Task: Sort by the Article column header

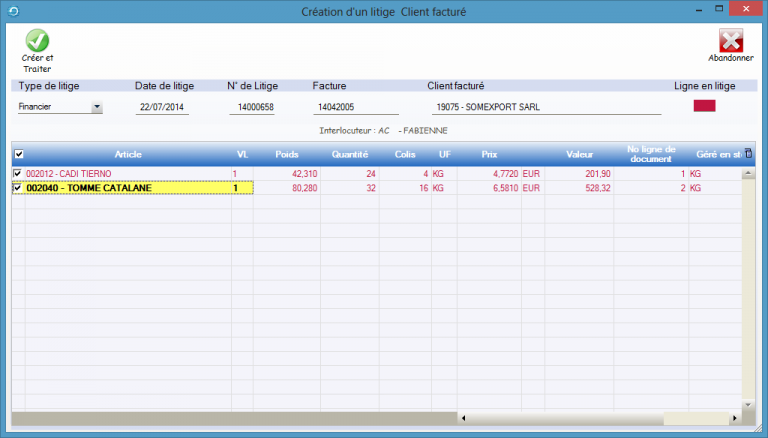Action: point(128,155)
